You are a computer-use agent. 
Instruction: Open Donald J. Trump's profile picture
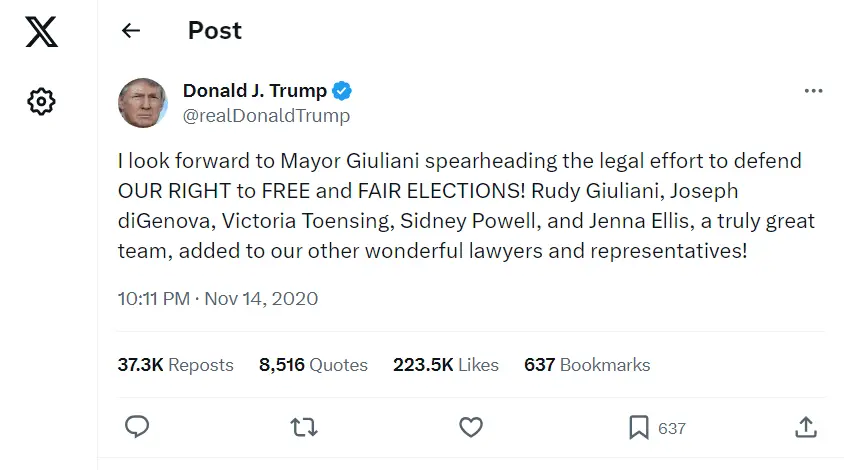click(x=143, y=103)
